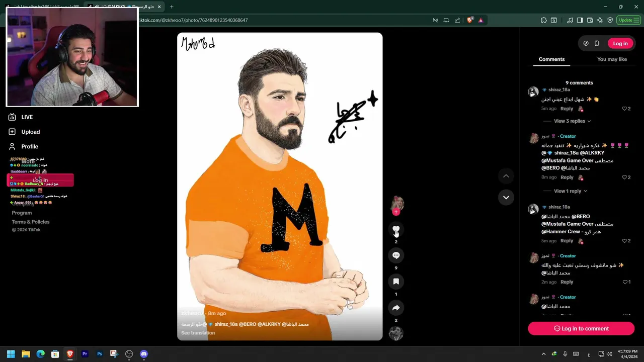
Task: Open the music disc thumbnail below share
Action: (x=396, y=333)
